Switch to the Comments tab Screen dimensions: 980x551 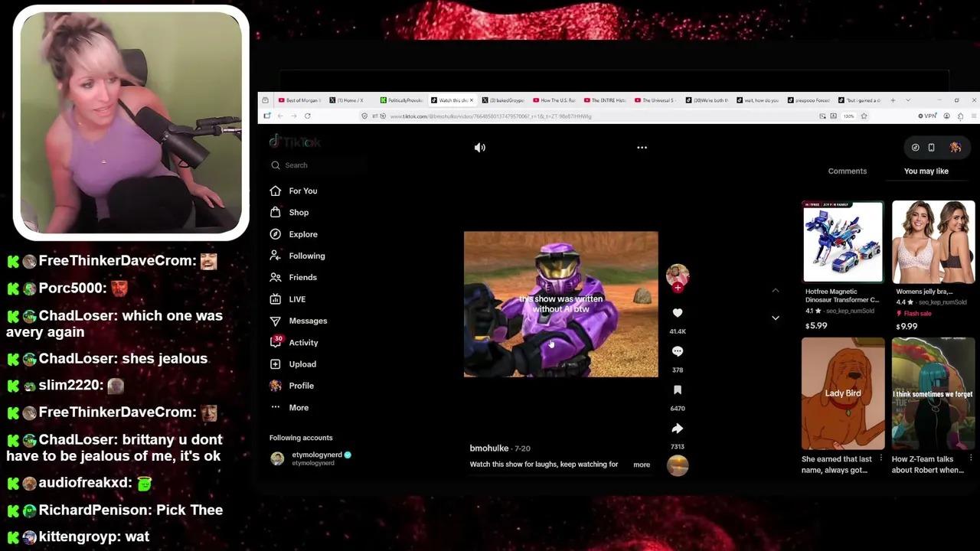[848, 171]
